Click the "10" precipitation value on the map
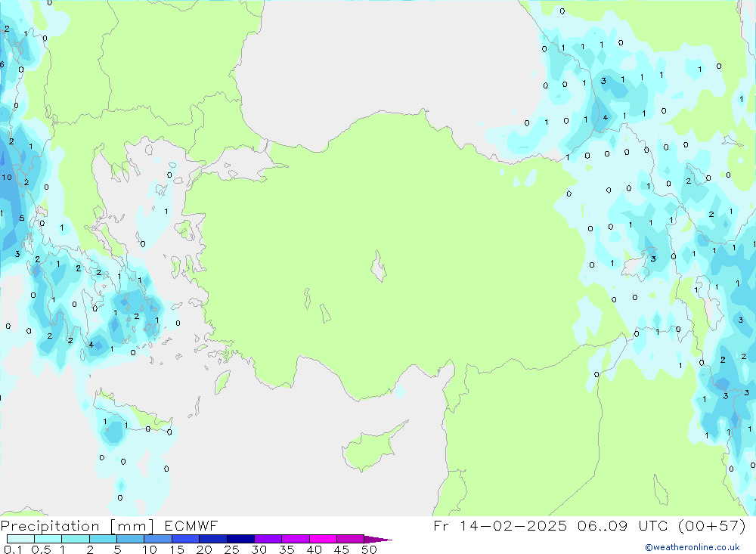 tap(7, 177)
